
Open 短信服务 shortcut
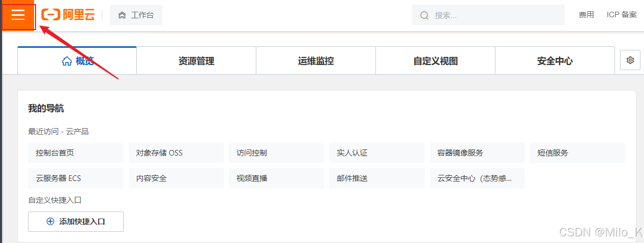577,153
